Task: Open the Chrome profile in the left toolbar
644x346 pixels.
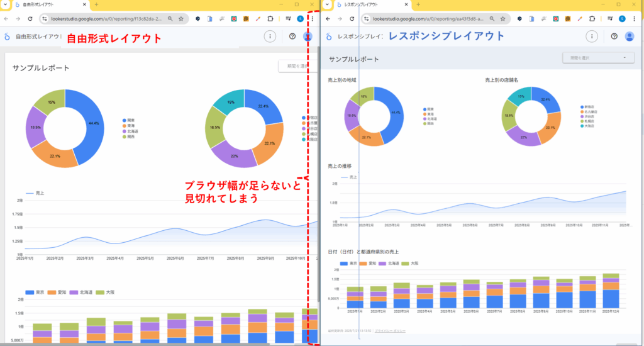Action: pos(300,19)
